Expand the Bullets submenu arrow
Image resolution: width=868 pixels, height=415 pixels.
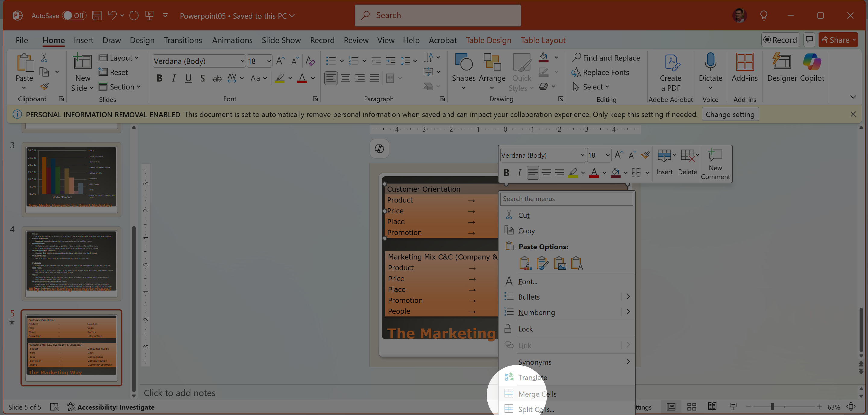[x=628, y=297]
